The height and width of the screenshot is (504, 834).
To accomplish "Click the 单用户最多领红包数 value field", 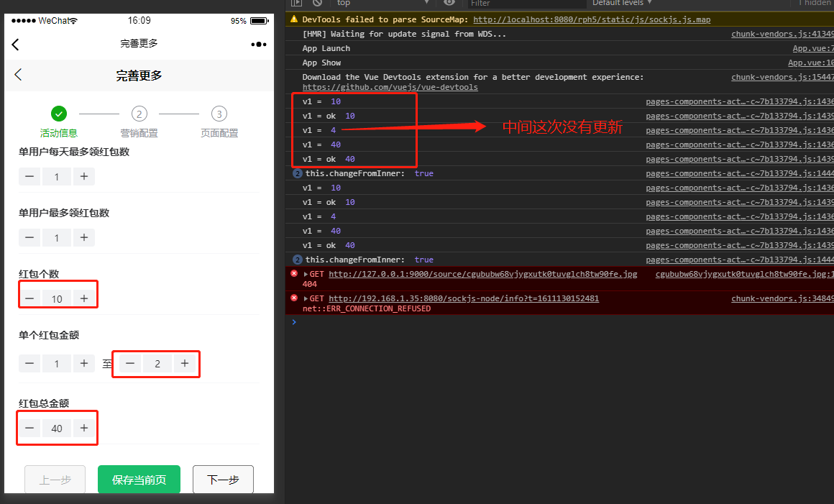I will (57, 238).
